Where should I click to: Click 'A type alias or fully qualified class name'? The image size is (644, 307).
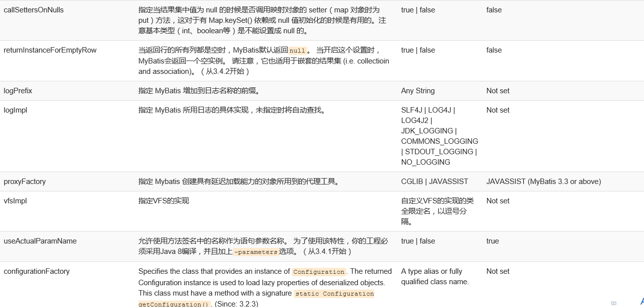[435, 276]
